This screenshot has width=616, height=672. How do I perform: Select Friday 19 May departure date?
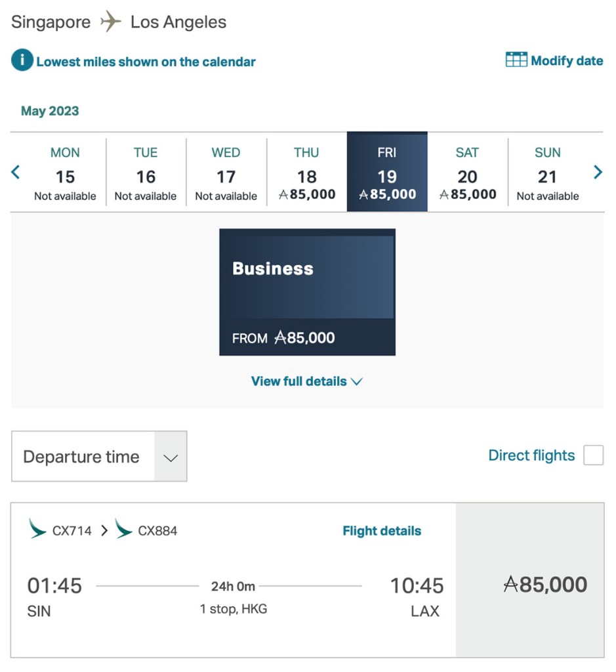tap(386, 172)
